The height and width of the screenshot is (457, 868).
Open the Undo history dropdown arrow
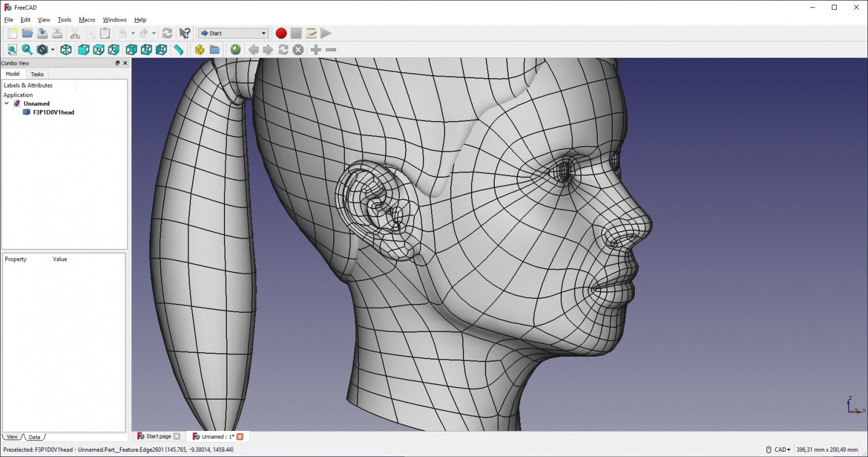tap(133, 34)
